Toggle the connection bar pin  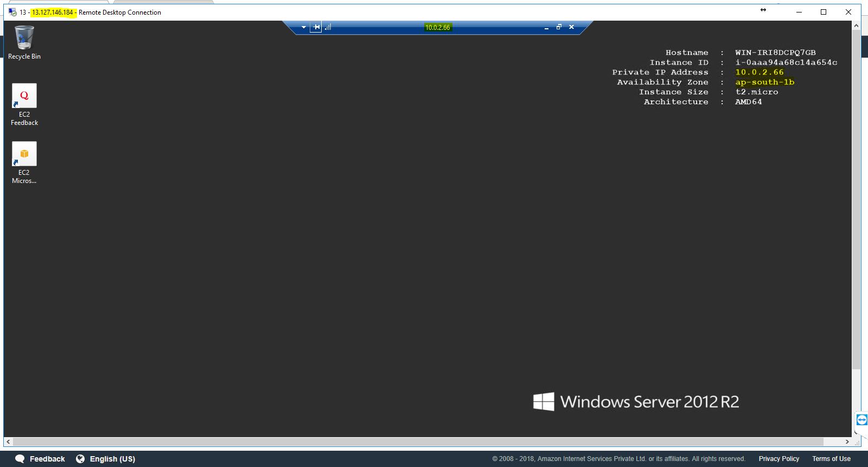coord(316,27)
